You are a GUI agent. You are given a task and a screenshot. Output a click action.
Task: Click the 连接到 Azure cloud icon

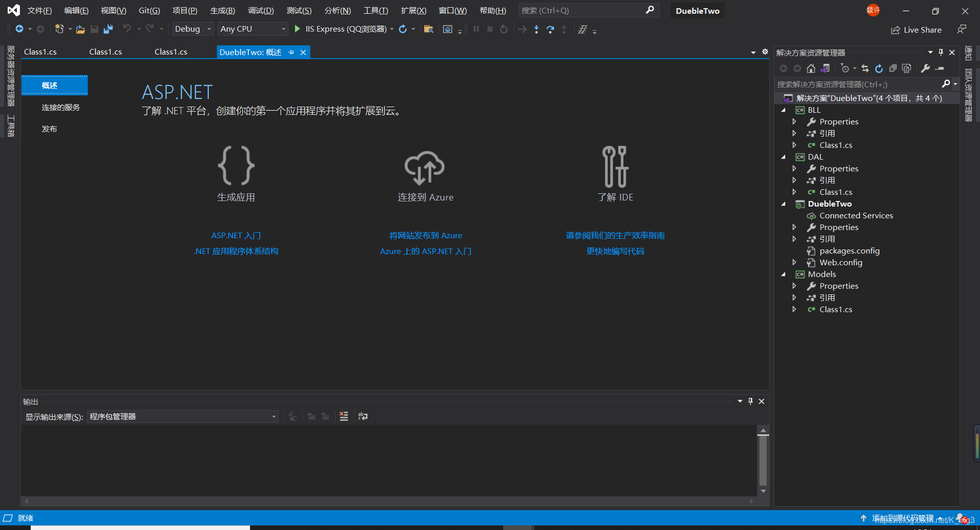(425, 167)
